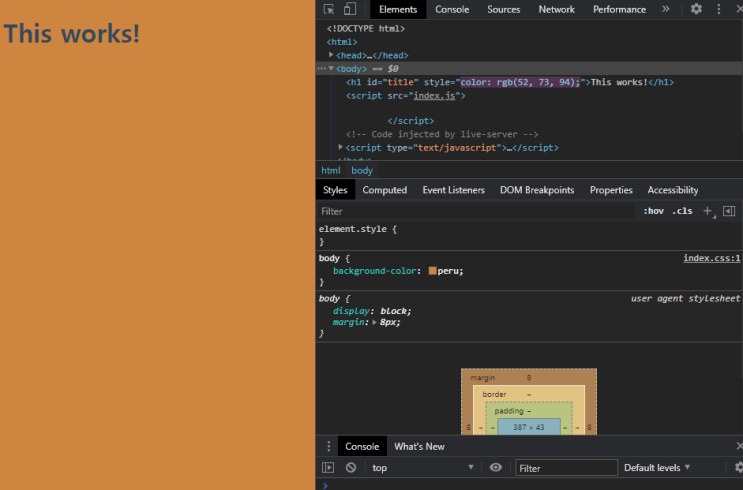Switch to the Network tab
The height and width of the screenshot is (490, 743).
tap(556, 9)
